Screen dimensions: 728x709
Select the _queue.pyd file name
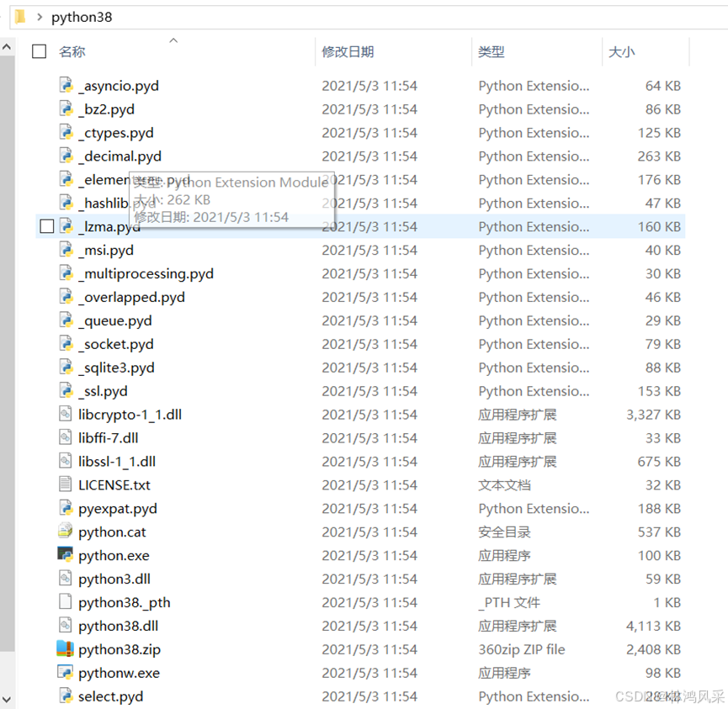point(115,321)
